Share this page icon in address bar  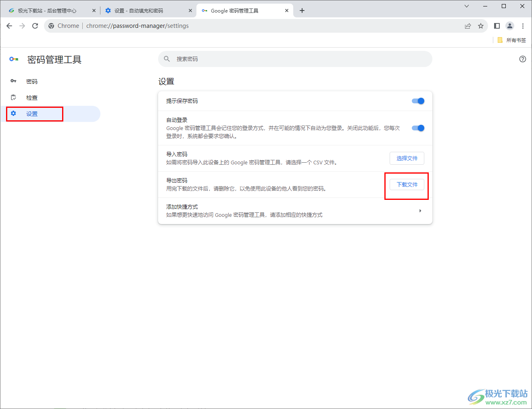[468, 26]
